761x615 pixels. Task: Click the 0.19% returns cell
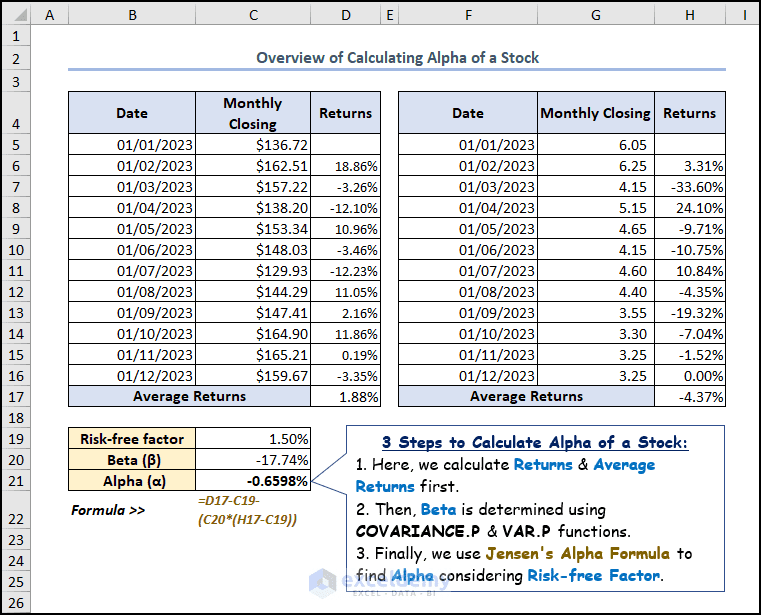pyautogui.click(x=346, y=355)
